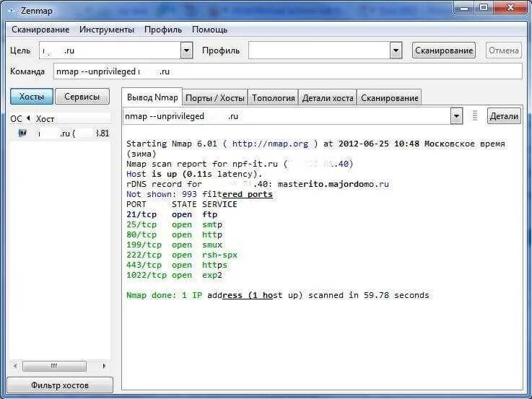Click the 222/tcp open rsh-spx line
Screen dimensions: 532x399
coord(182,255)
